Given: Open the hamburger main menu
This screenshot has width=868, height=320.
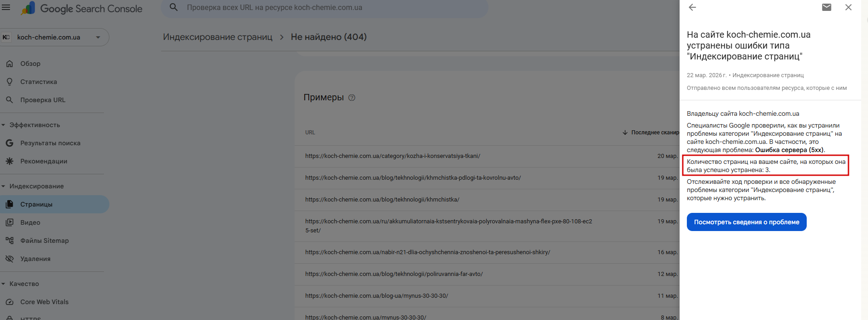Looking at the screenshot, I should pyautogui.click(x=6, y=7).
